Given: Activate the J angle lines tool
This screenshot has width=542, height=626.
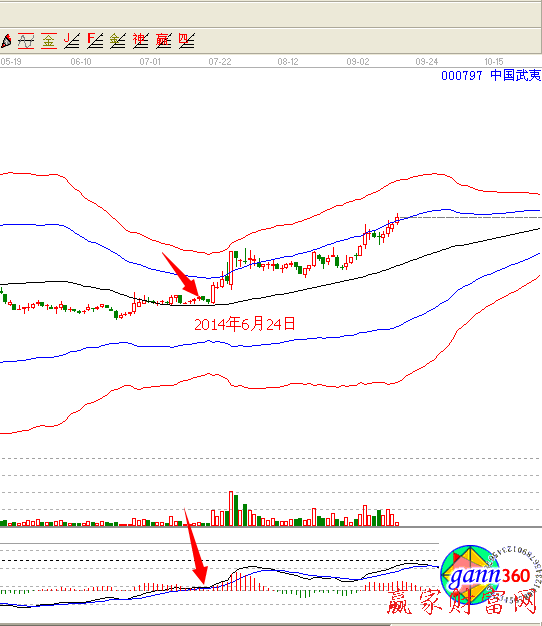Looking at the screenshot, I should (72, 41).
